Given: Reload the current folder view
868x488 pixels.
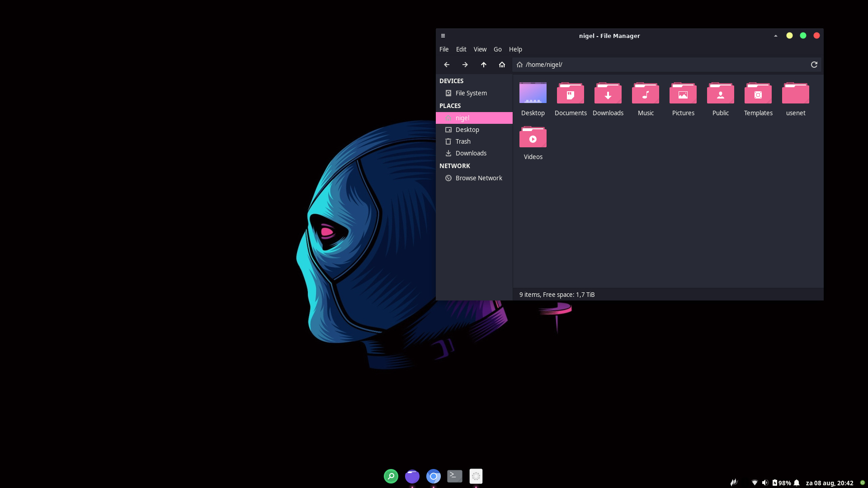Looking at the screenshot, I should (814, 65).
